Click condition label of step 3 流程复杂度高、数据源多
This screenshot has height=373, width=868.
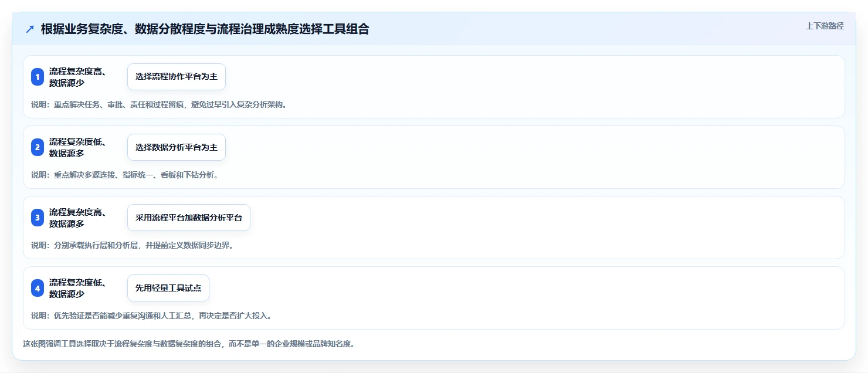(78, 218)
